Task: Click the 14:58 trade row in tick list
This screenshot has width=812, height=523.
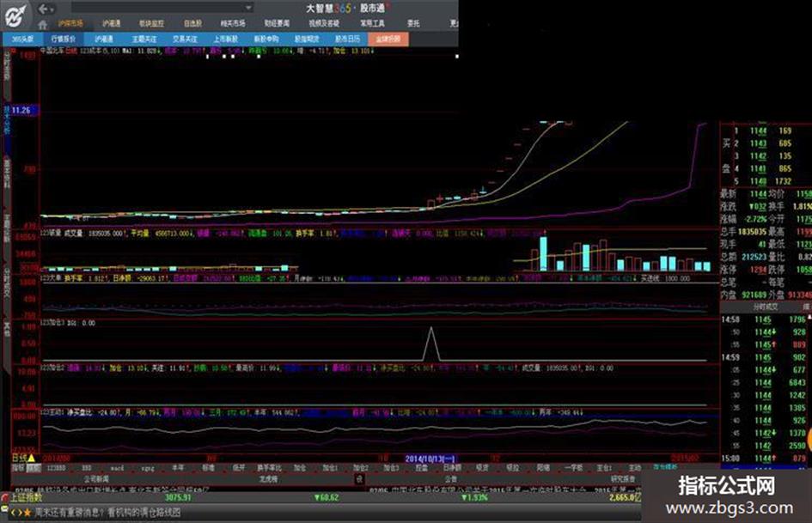Action: pyautogui.click(x=764, y=319)
